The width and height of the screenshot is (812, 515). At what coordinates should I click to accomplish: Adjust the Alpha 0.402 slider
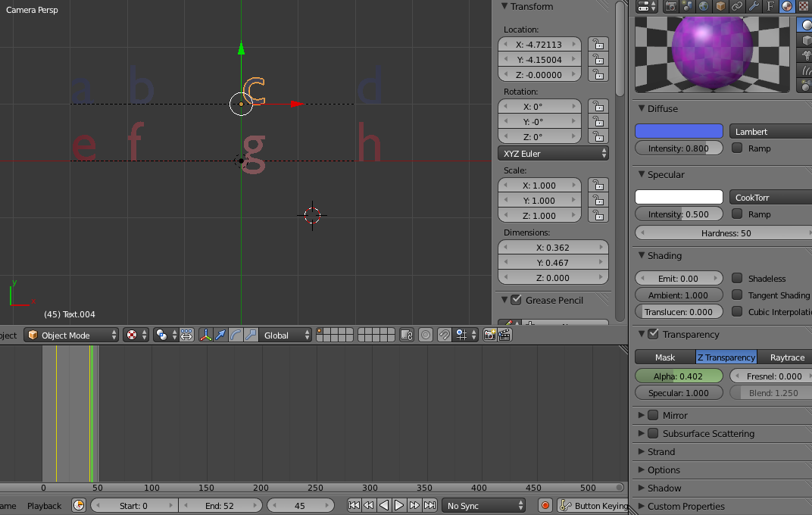679,376
